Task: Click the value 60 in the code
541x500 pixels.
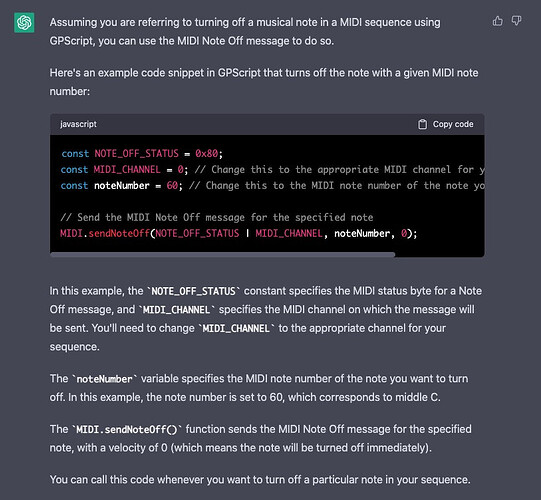Action: coord(172,186)
